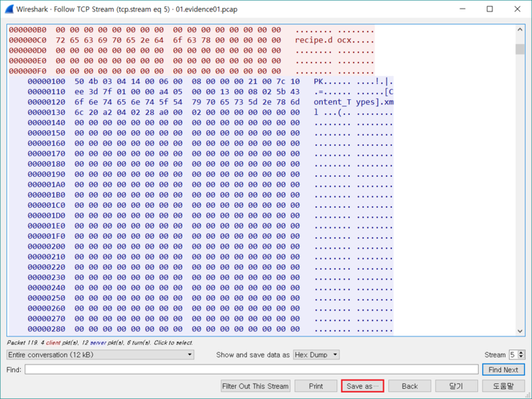Select the hex row at offset 00000130
Viewport: 532px width, 399px height.
tap(211, 112)
